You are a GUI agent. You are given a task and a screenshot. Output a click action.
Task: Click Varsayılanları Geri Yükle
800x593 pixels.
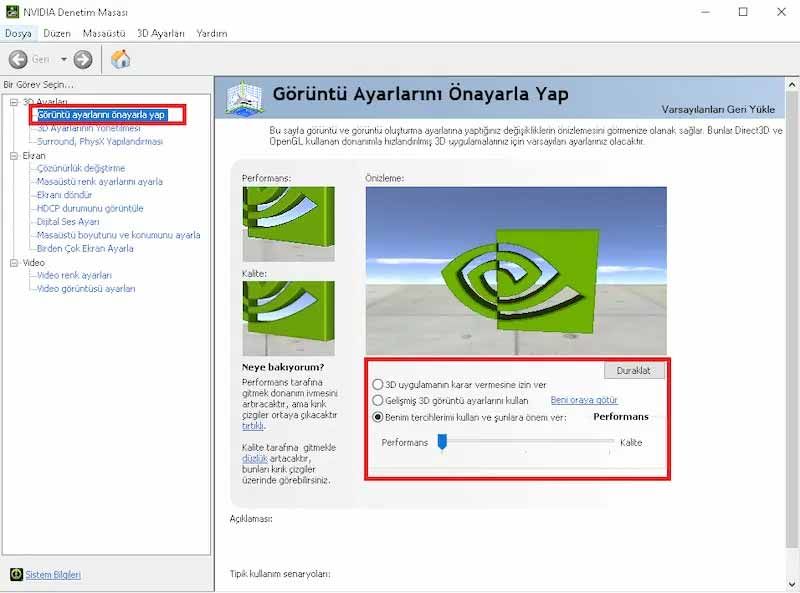718,109
